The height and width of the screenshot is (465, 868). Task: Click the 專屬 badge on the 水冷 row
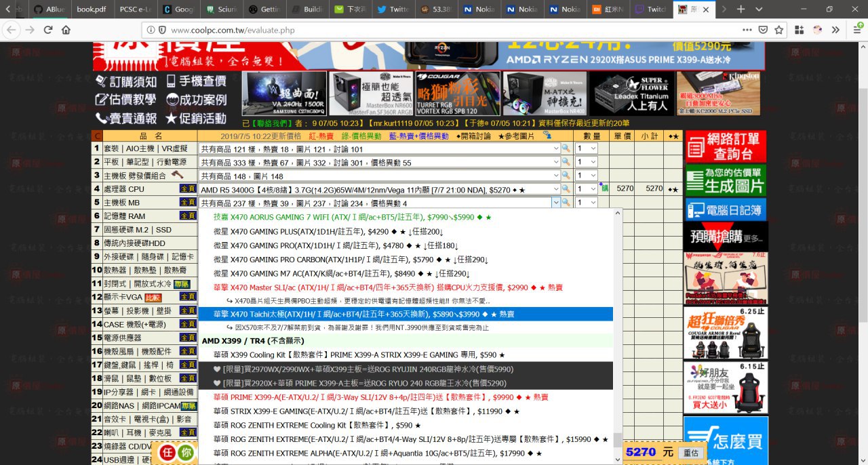181,284
